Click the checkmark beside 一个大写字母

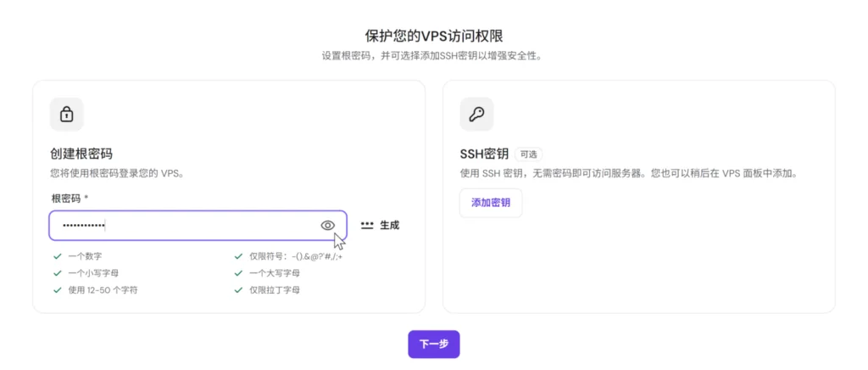[238, 273]
